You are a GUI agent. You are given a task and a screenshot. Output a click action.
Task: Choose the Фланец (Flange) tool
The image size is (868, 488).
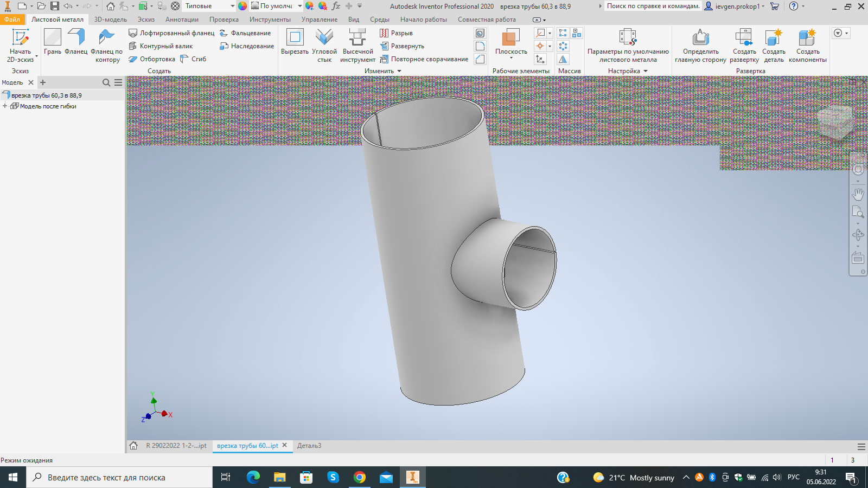coord(76,42)
